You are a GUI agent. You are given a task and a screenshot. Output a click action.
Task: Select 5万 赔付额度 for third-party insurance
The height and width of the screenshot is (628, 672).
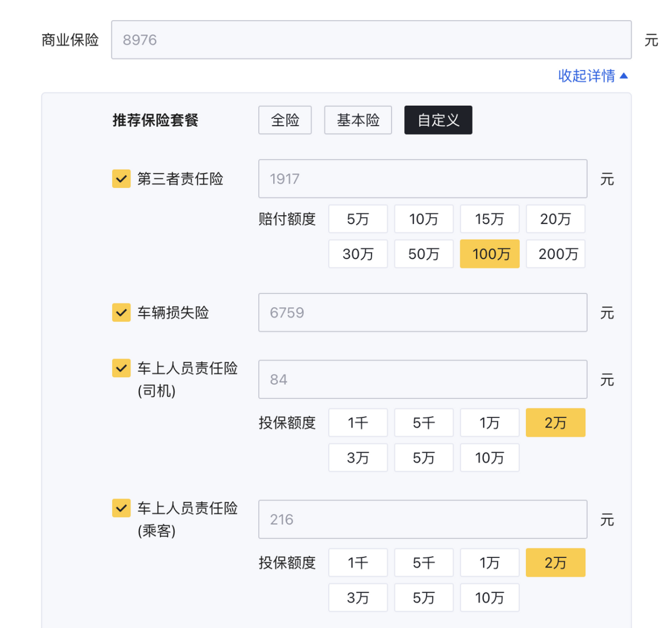point(358,219)
